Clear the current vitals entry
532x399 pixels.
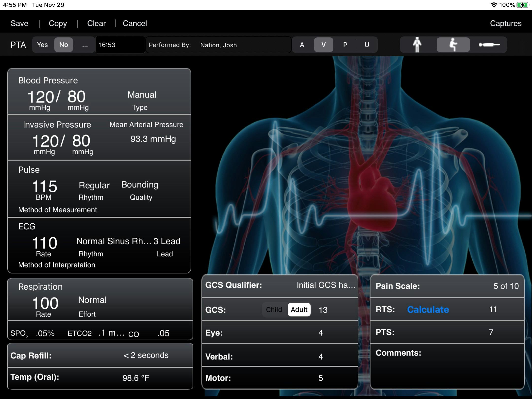click(96, 23)
